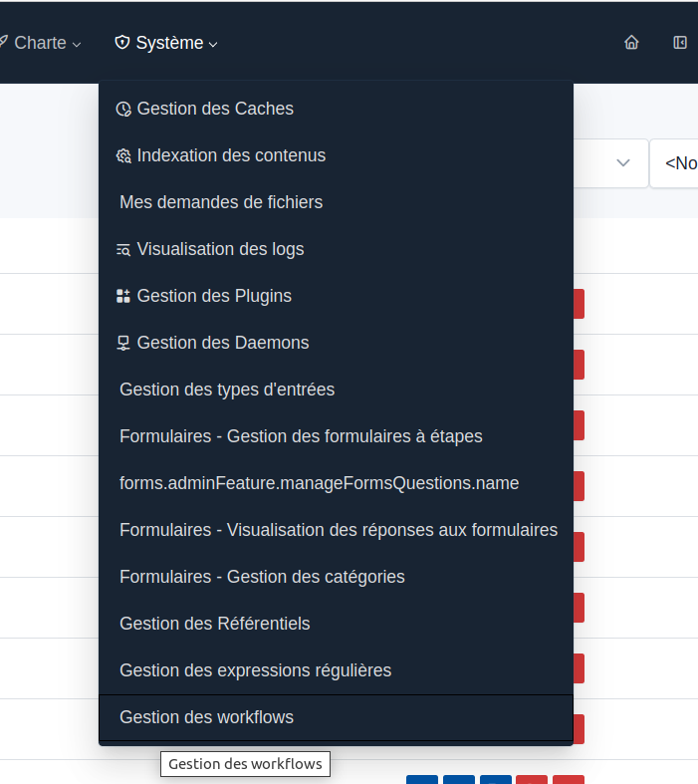698x784 pixels.
Task: Select Gestion des workflows menu entry
Action: point(206,717)
